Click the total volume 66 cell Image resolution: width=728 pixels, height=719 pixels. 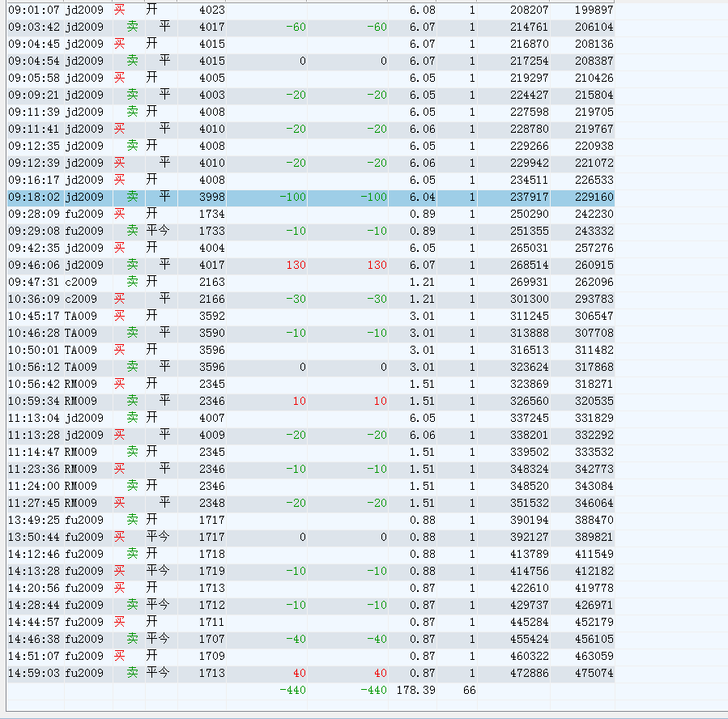pos(469,691)
